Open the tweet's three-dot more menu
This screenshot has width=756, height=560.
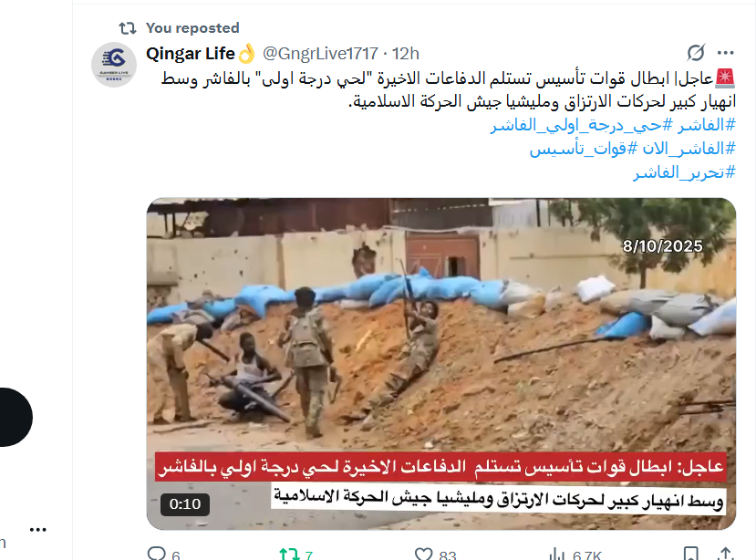(725, 53)
